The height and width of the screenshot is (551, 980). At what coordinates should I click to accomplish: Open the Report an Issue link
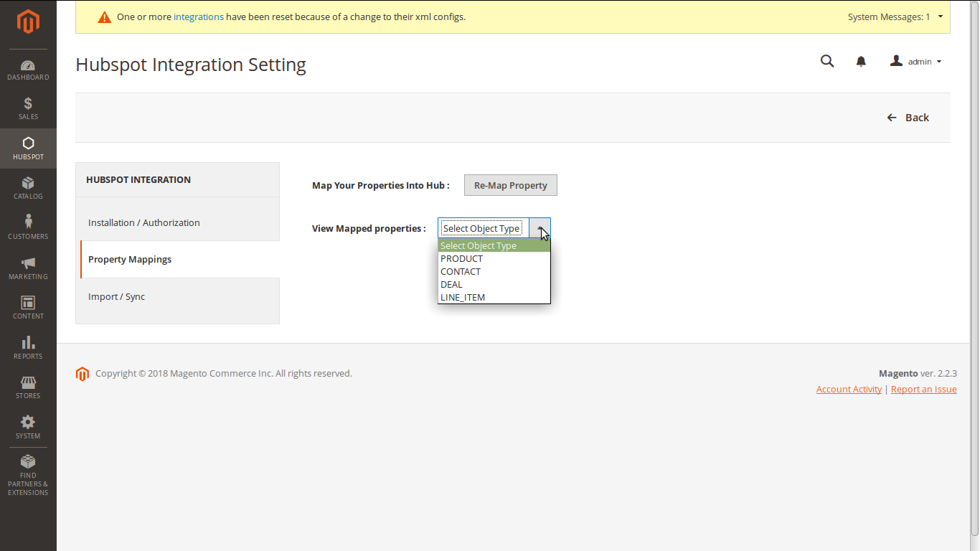click(924, 389)
